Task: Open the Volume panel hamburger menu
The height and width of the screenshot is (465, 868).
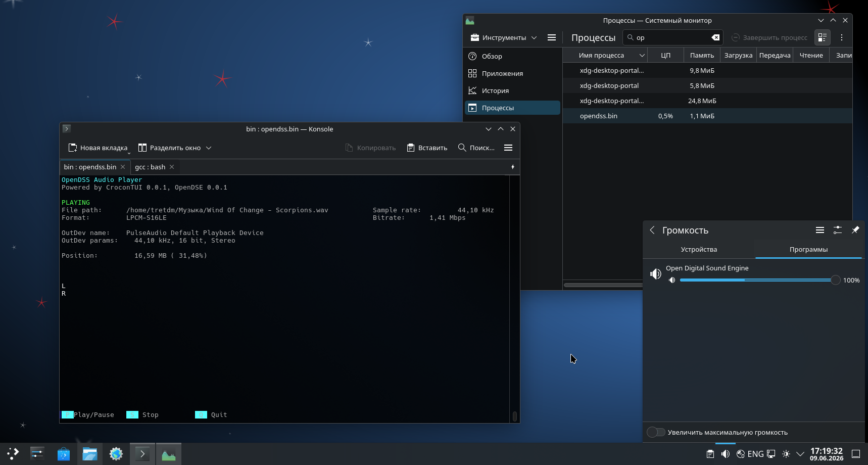Action: [820, 230]
